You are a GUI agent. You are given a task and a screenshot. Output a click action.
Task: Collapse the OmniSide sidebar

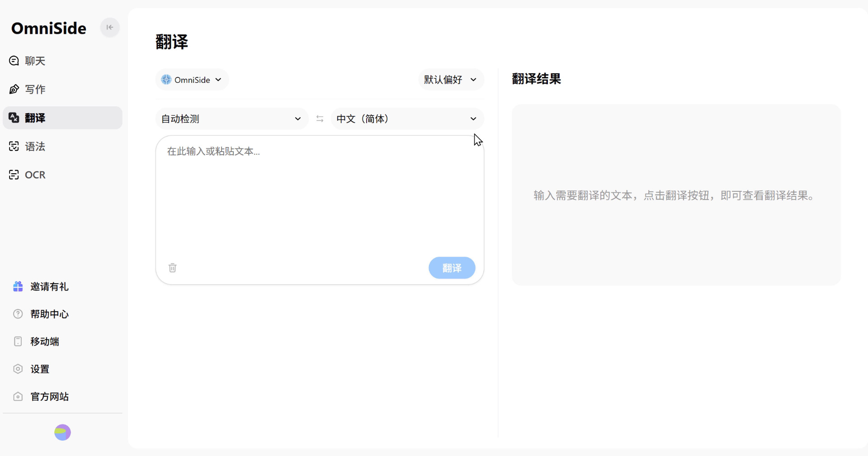pyautogui.click(x=109, y=28)
